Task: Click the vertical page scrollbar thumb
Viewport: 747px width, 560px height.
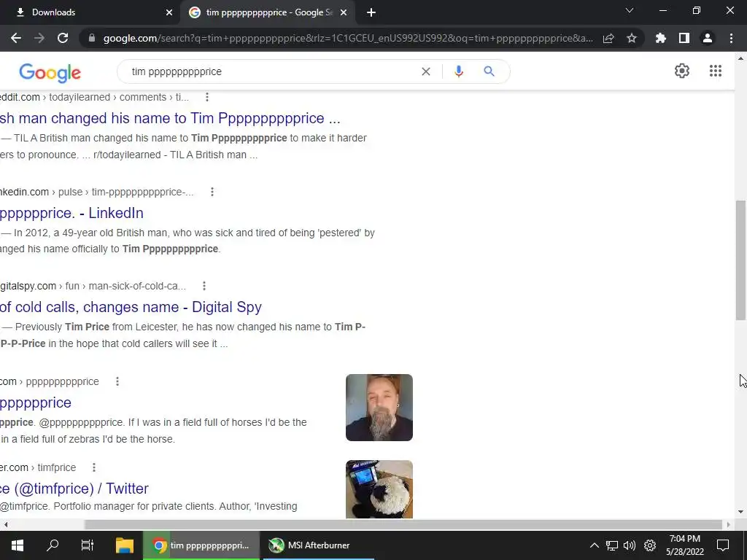Action: click(740, 260)
